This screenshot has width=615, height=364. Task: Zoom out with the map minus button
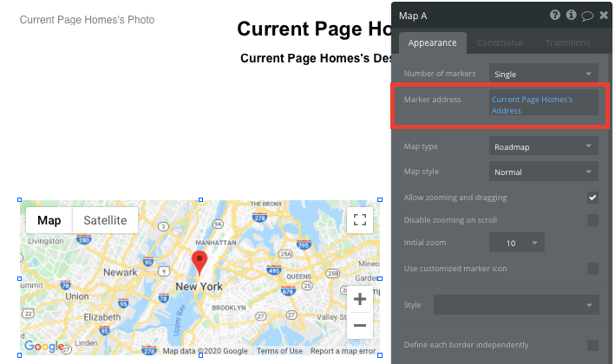(360, 325)
